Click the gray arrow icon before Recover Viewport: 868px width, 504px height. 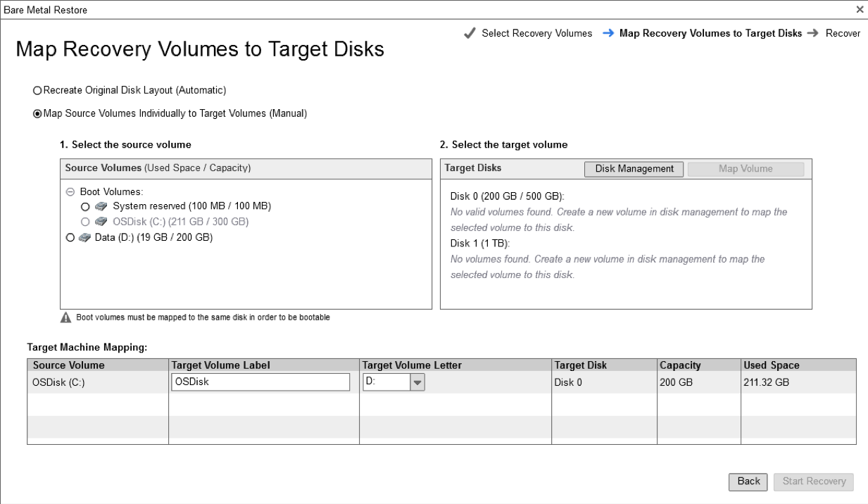(x=813, y=34)
